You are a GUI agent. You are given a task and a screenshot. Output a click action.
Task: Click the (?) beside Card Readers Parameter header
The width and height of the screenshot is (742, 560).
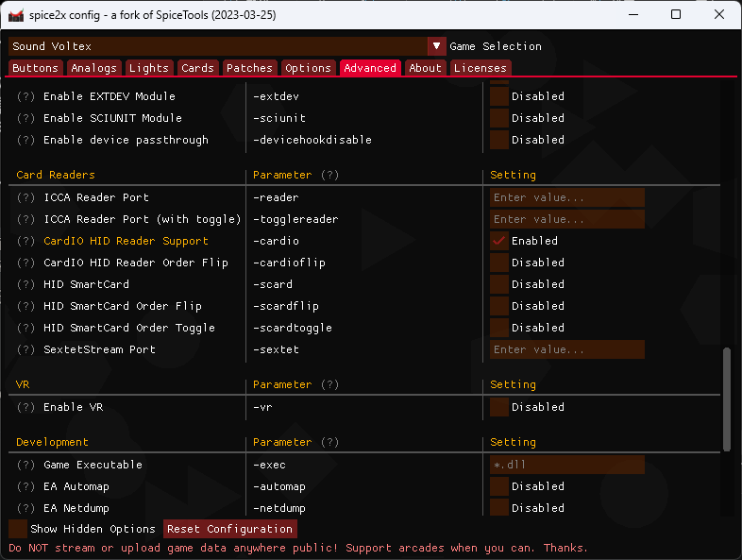329,175
